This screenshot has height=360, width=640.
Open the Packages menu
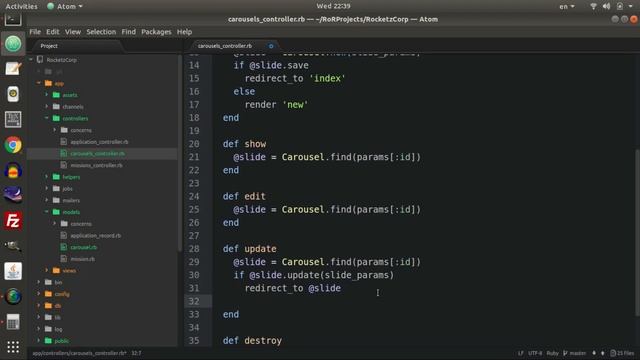tap(156, 32)
